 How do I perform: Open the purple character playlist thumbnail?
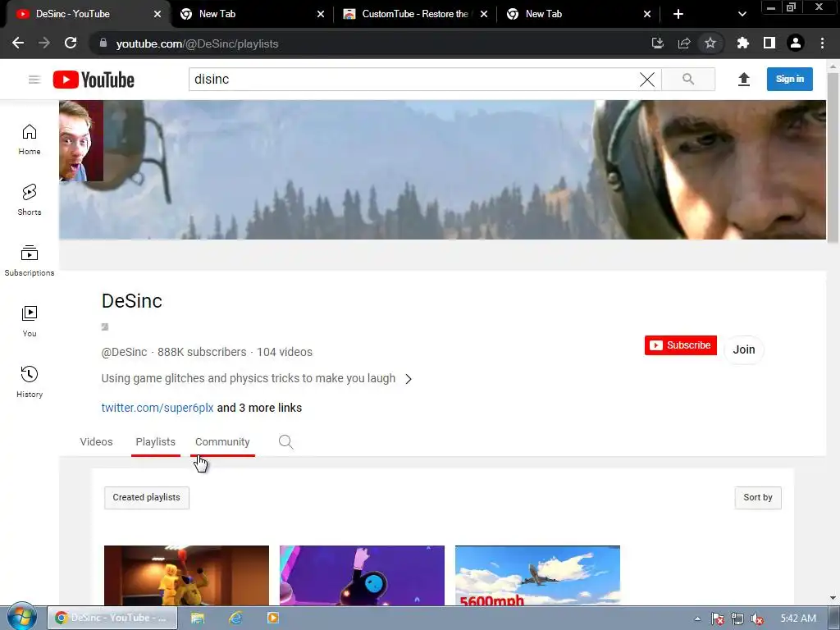coord(362,575)
